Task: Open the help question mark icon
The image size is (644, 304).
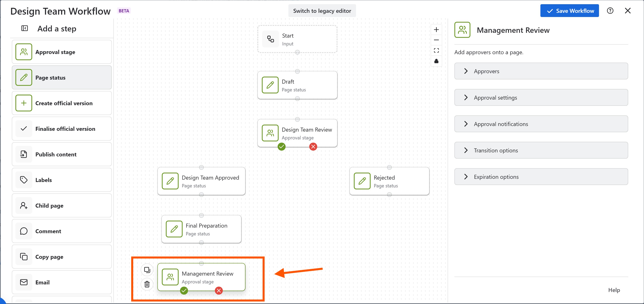Action: point(610,11)
